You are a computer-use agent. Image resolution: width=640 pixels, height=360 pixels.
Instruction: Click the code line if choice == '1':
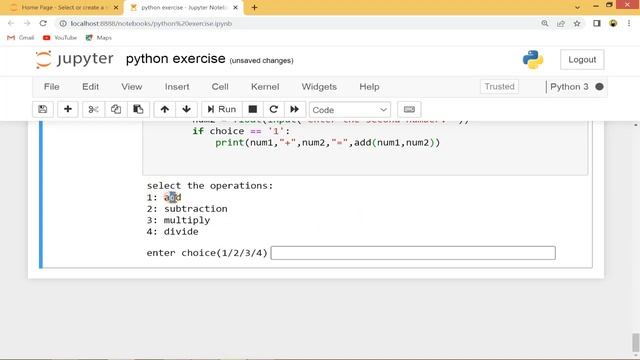241,131
